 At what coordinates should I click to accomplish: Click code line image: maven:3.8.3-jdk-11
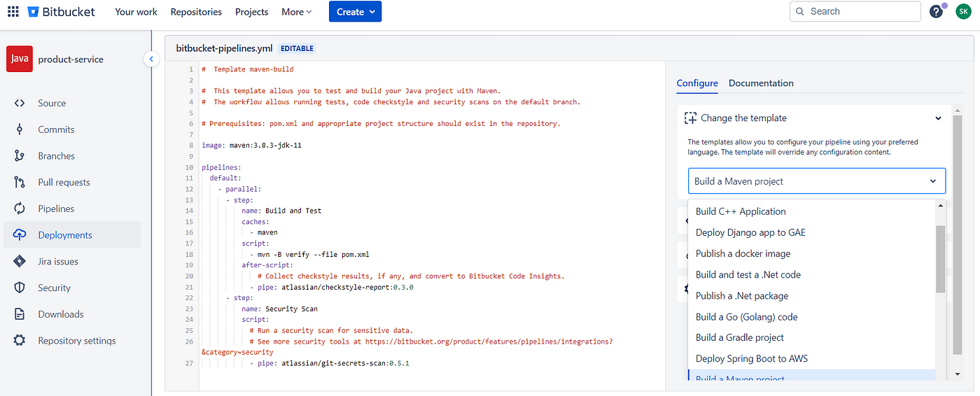(x=251, y=146)
